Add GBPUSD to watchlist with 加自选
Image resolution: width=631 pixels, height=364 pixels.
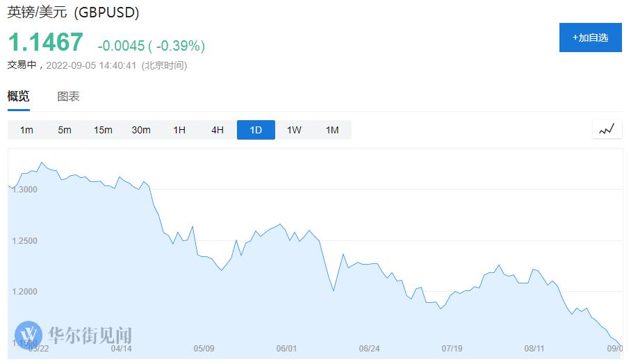590,38
